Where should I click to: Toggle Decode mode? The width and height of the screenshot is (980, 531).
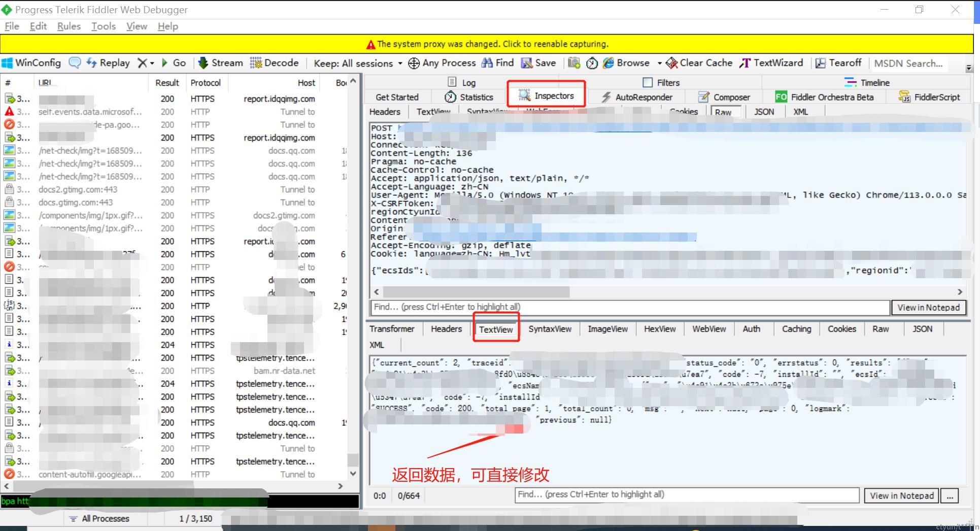point(275,63)
